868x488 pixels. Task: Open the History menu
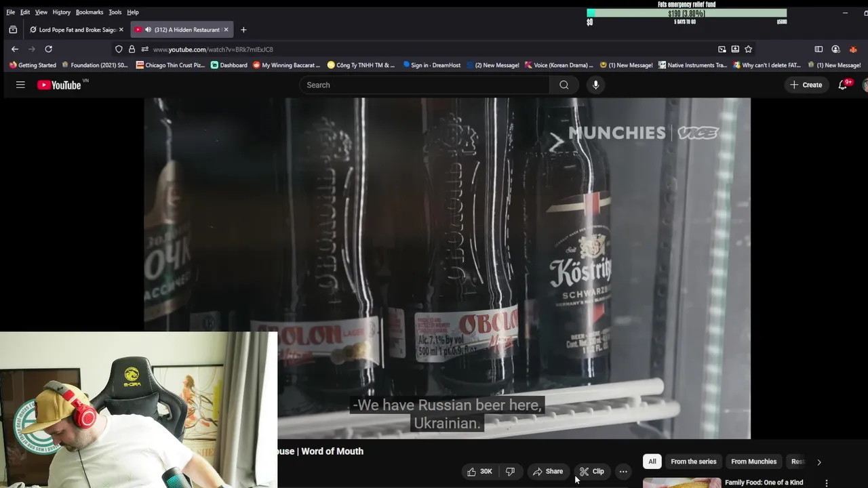tap(61, 12)
